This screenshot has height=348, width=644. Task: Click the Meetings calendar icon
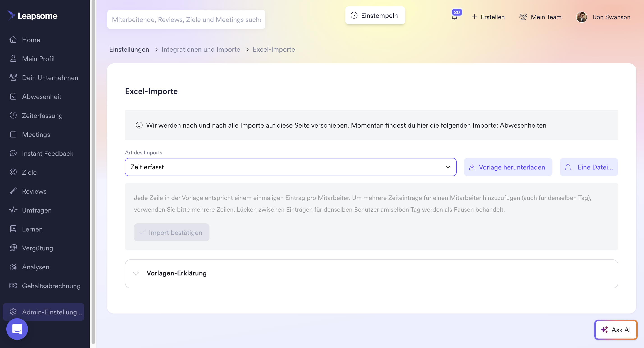coord(13,134)
